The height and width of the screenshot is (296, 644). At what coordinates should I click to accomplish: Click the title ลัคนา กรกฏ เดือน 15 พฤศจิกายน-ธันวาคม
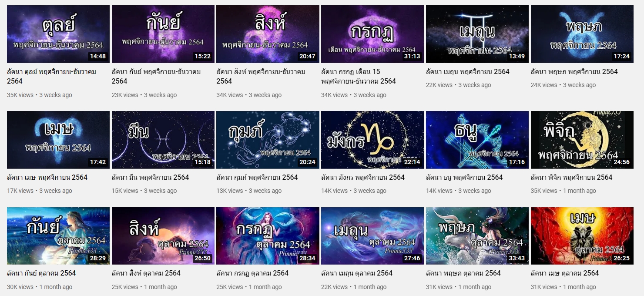pos(359,76)
